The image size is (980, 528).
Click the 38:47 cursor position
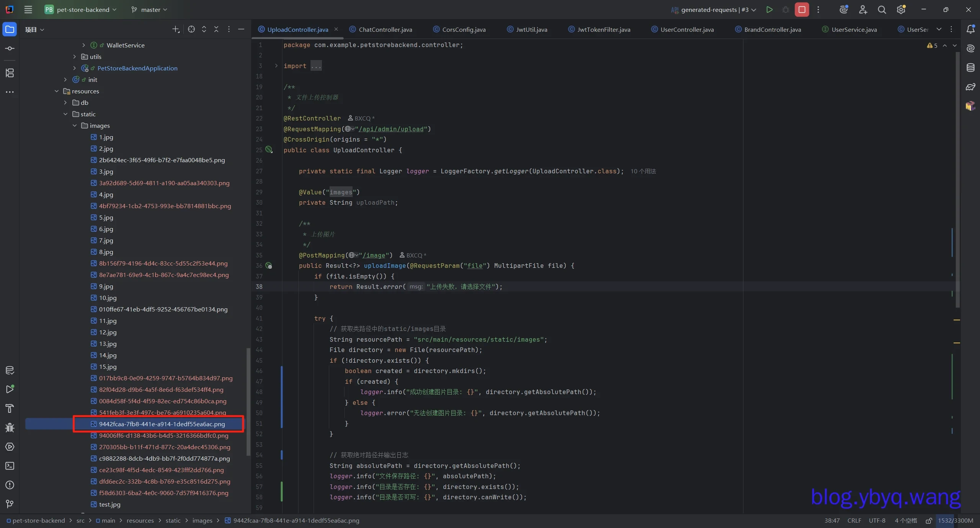click(x=832, y=521)
